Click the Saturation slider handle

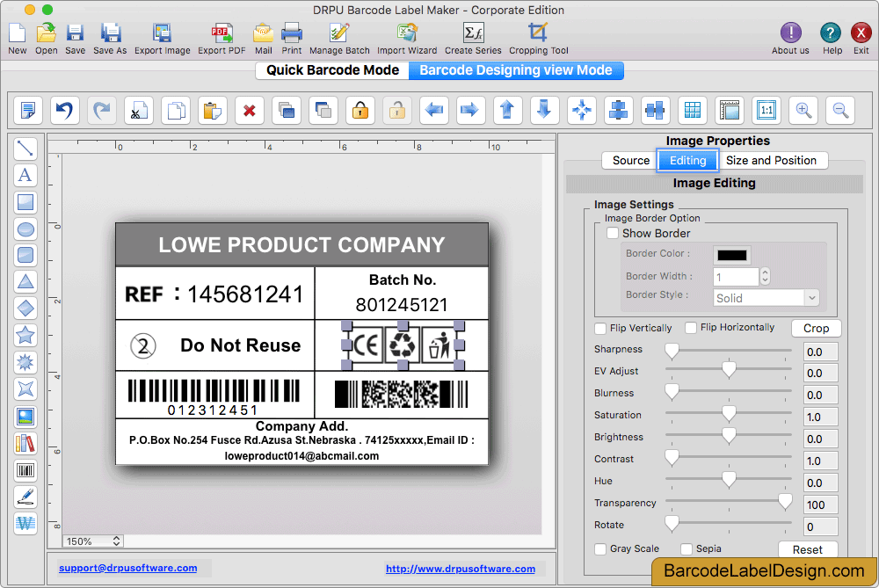[x=729, y=414]
